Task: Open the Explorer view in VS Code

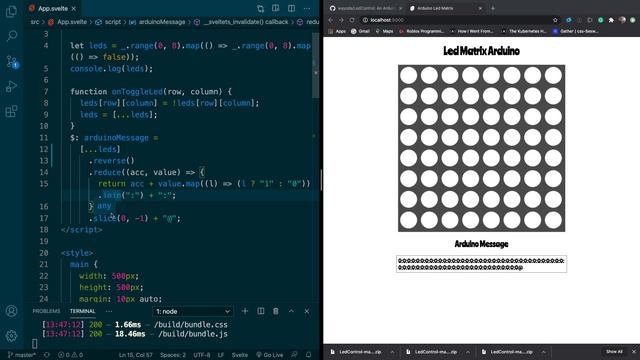Action: [11, 11]
